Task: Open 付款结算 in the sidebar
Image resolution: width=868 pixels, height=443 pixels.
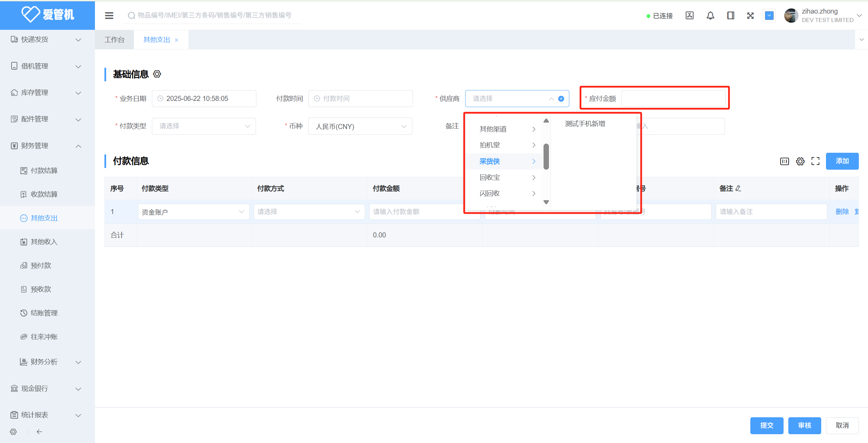Action: click(47, 170)
